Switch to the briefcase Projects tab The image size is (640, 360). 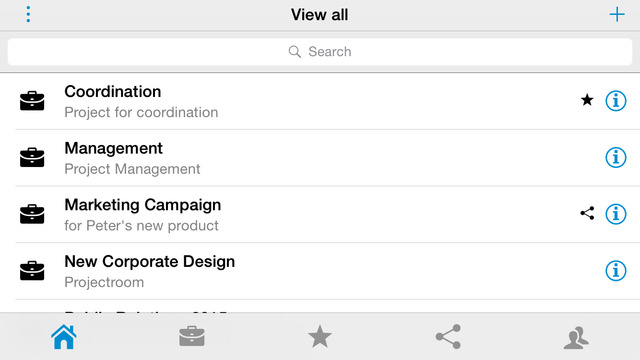(192, 336)
